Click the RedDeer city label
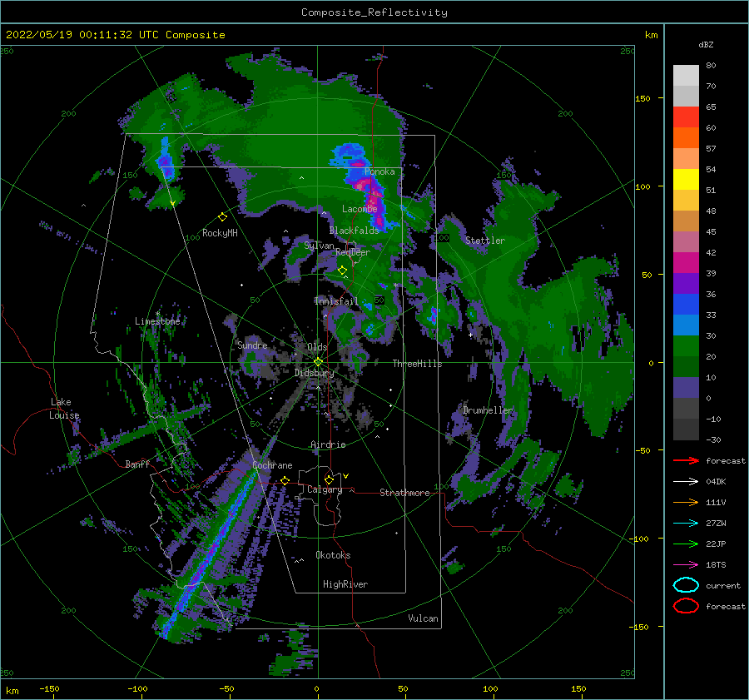The image size is (749, 700). click(x=353, y=252)
